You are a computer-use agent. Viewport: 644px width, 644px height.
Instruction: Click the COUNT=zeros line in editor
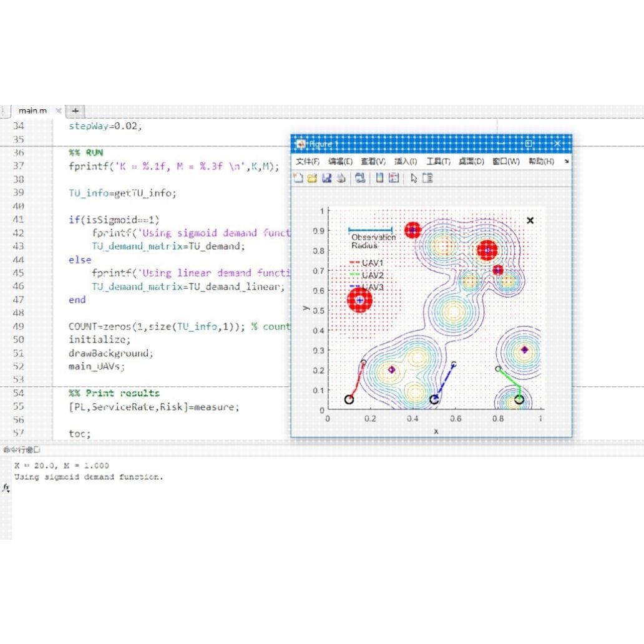click(180, 326)
